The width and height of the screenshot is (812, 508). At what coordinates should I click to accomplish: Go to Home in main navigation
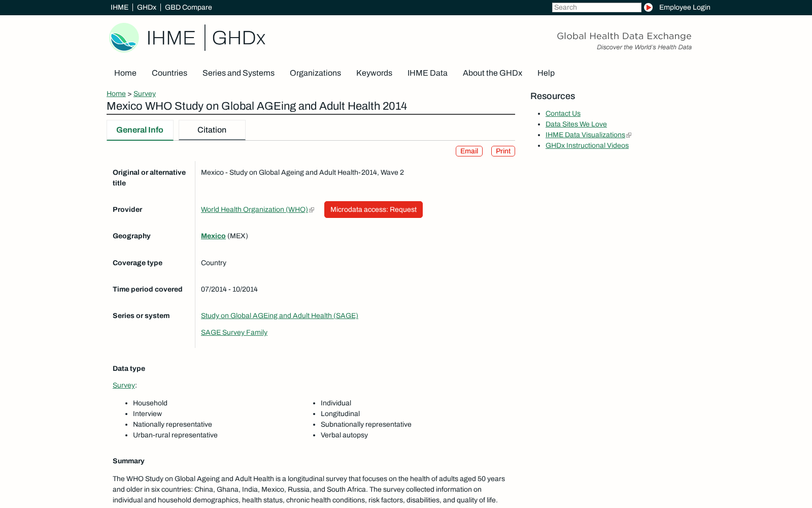[x=125, y=73]
